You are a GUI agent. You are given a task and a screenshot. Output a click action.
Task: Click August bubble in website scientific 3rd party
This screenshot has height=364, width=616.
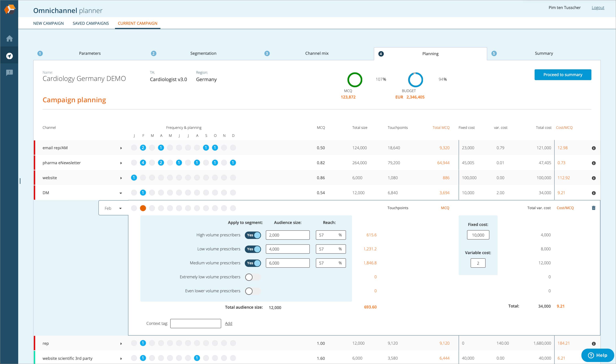click(x=197, y=358)
